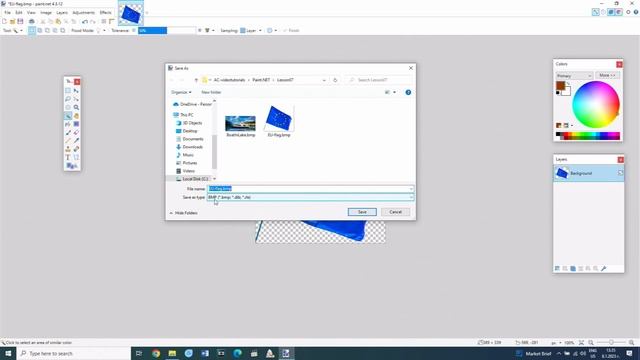The height and width of the screenshot is (360, 640).
Task: Open the Organize dropdown menu
Action: click(181, 92)
